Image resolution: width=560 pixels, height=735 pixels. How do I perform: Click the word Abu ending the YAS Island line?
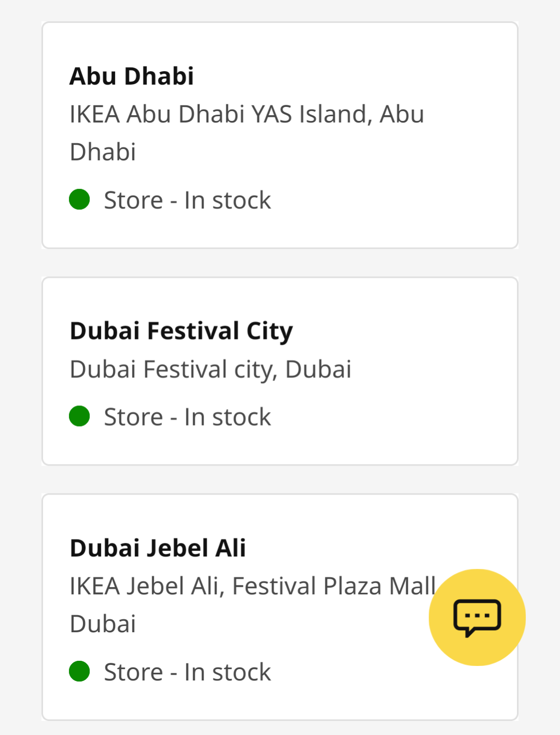coord(402,115)
